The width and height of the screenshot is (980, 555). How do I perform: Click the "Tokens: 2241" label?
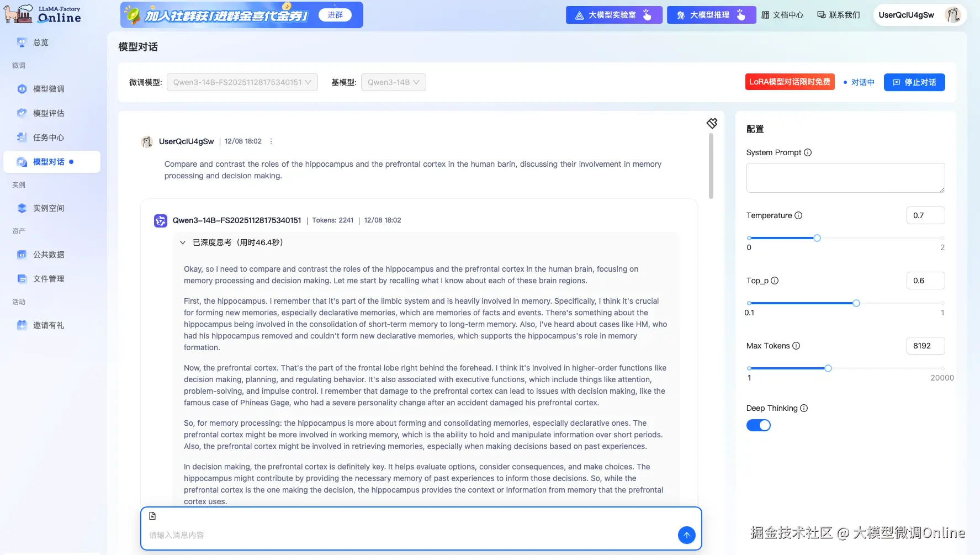(x=333, y=220)
